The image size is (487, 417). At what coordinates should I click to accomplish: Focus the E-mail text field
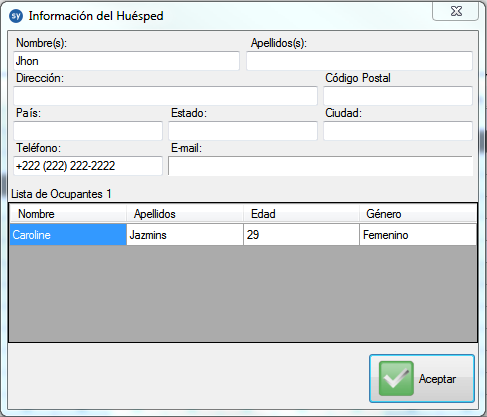tap(320, 166)
